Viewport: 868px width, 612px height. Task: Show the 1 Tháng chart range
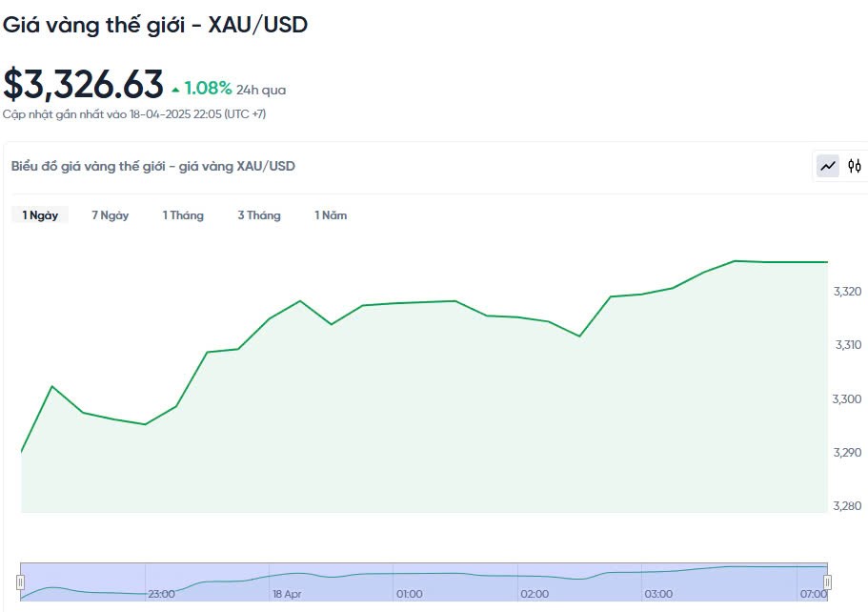(183, 215)
